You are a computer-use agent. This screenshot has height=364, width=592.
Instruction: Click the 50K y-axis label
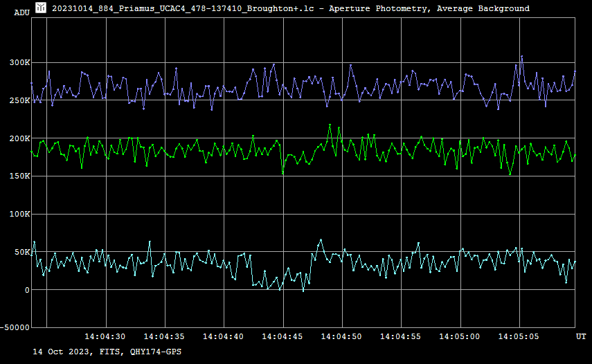22,252
